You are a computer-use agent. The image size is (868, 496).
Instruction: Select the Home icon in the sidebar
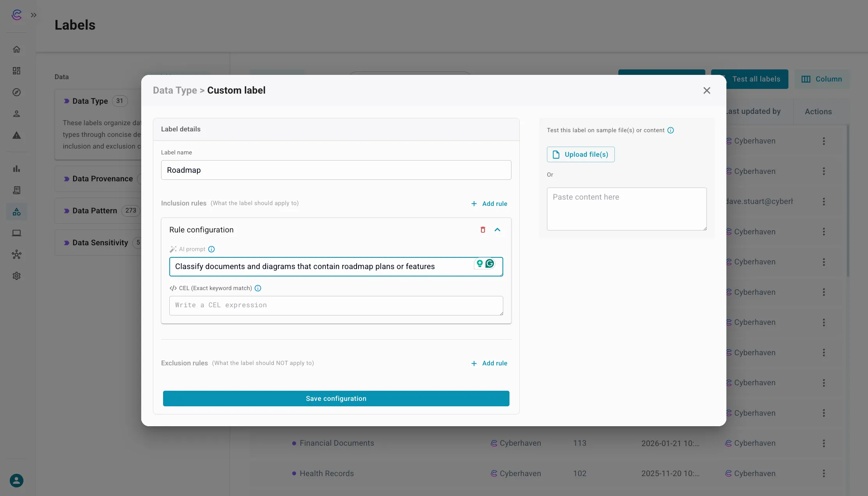click(16, 49)
